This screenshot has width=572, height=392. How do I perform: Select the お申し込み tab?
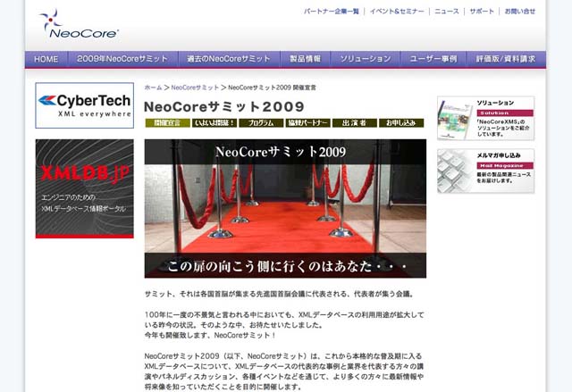coord(401,123)
